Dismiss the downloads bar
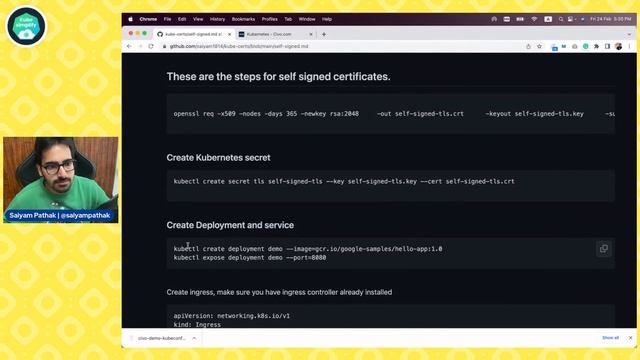 [x=631, y=338]
